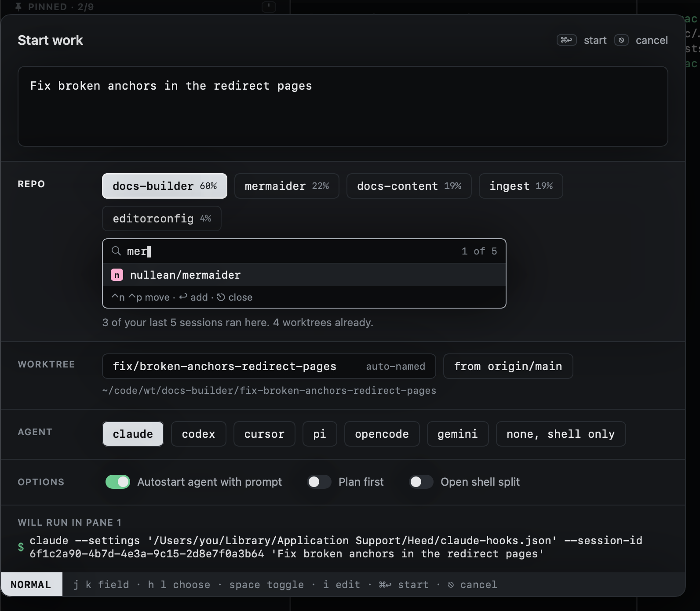Click the 'WILL RUN IN PANE 1' label

pyautogui.click(x=69, y=522)
